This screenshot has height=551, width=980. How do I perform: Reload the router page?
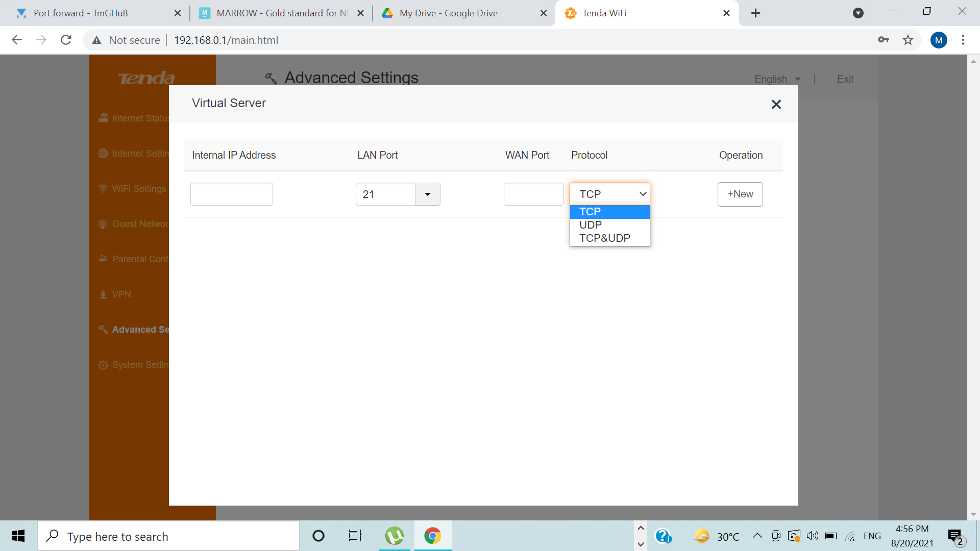click(x=66, y=40)
